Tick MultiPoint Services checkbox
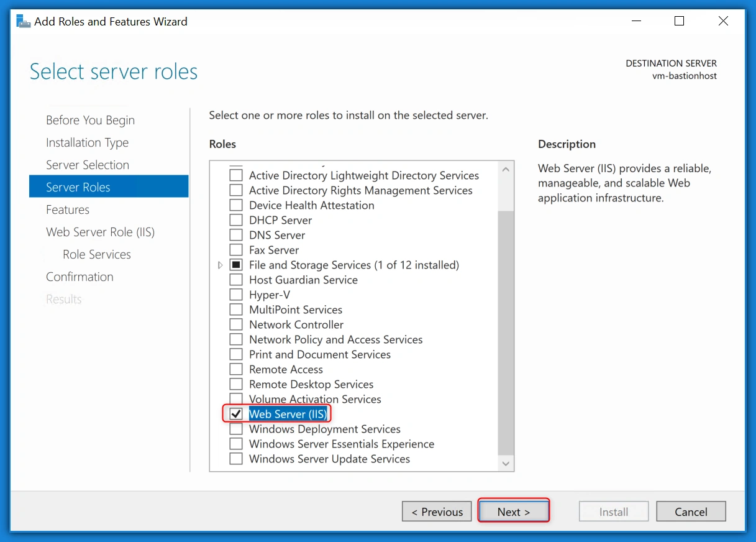756x542 pixels. click(x=236, y=310)
